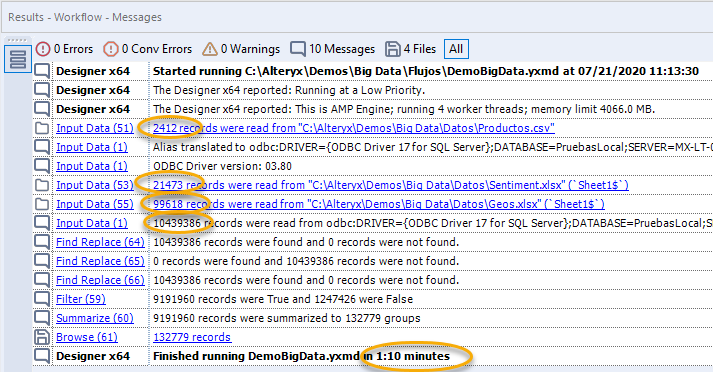This screenshot has width=713, height=372.
Task: Go to Find Replace (66) tool
Action: coord(100,280)
